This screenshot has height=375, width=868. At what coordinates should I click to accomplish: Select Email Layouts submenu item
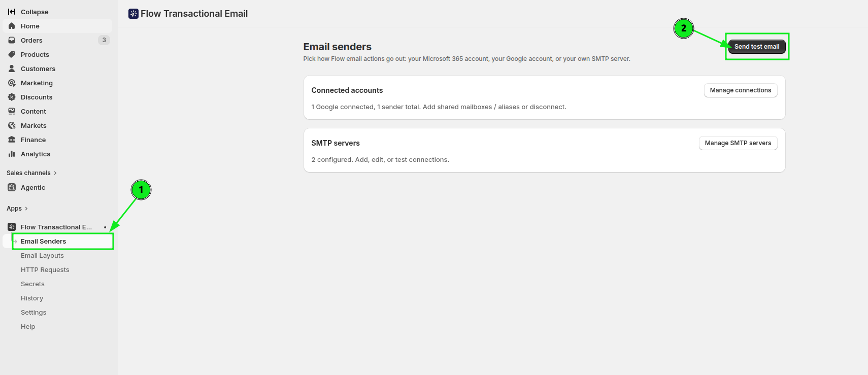point(57,255)
